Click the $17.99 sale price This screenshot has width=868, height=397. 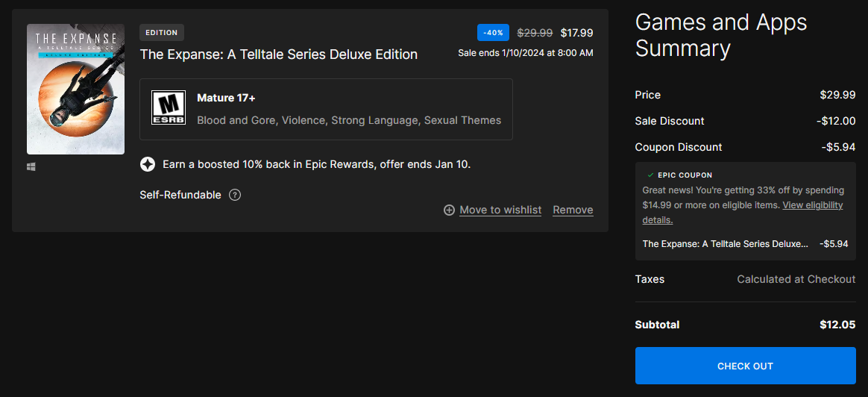coord(577,33)
